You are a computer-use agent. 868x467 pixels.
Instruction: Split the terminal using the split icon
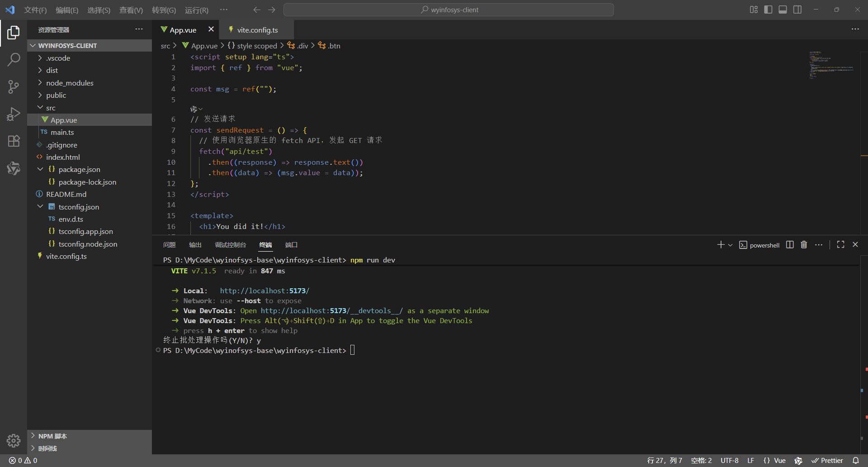[x=789, y=244]
